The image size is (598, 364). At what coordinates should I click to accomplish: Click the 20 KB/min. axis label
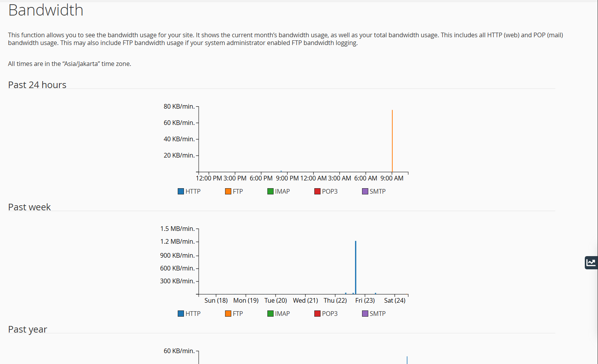click(x=179, y=155)
